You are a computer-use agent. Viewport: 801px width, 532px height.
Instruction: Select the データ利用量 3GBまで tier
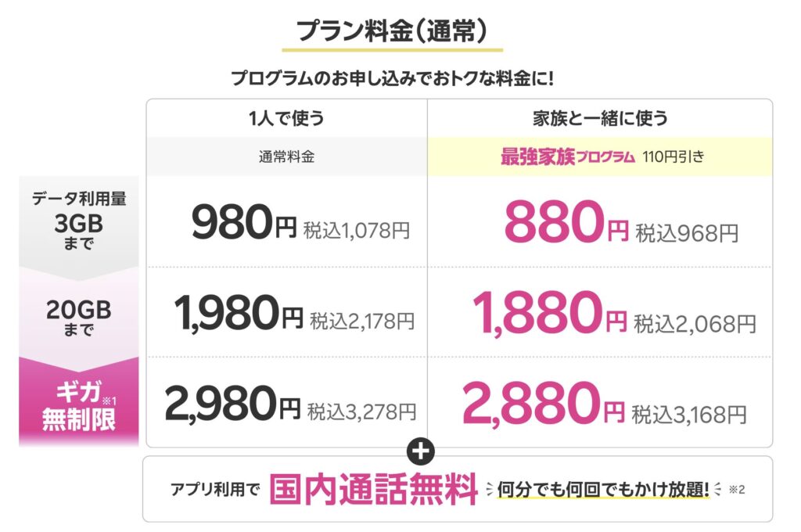79,222
